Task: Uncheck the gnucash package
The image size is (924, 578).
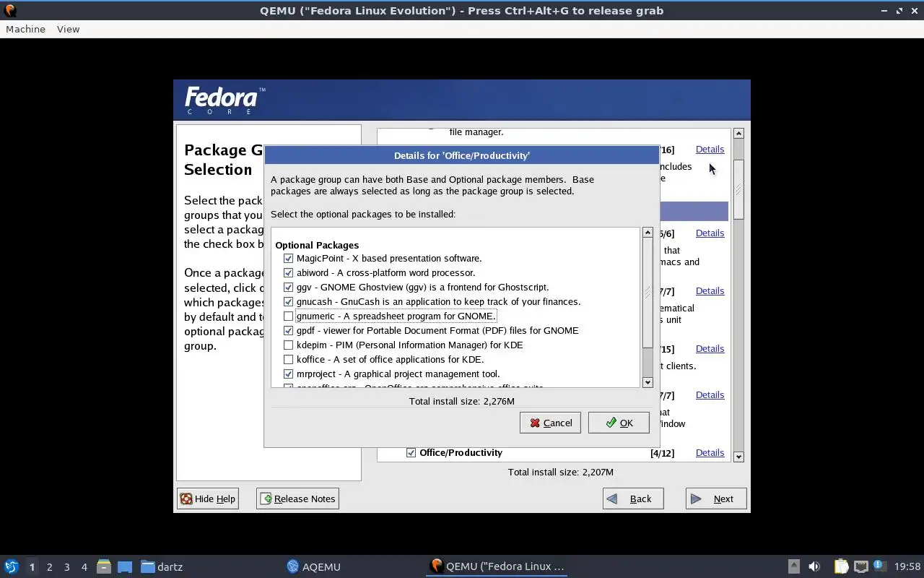Action: (288, 301)
